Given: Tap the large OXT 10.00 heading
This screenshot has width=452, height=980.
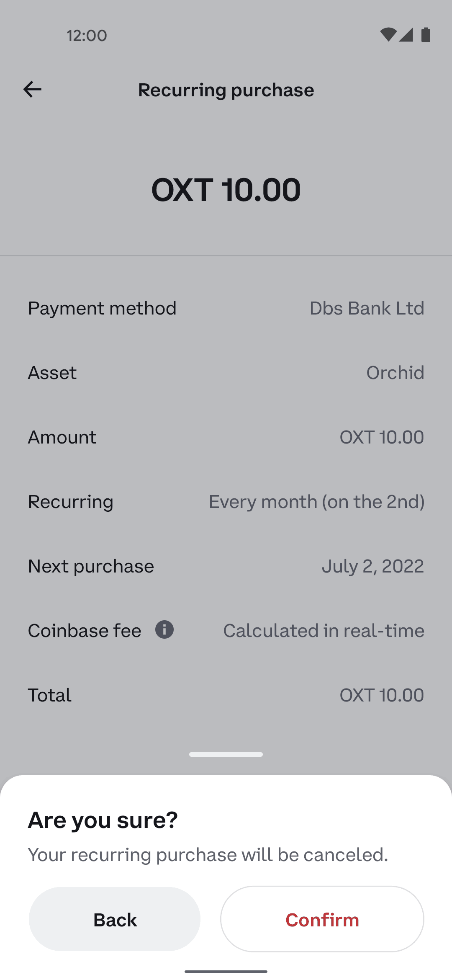Looking at the screenshot, I should click(226, 190).
